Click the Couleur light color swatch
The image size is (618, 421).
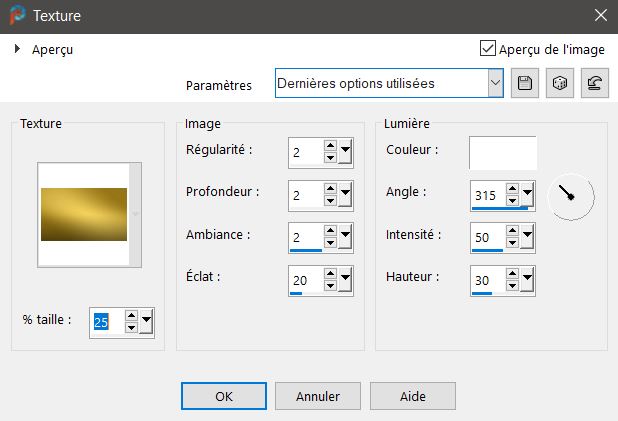503,152
